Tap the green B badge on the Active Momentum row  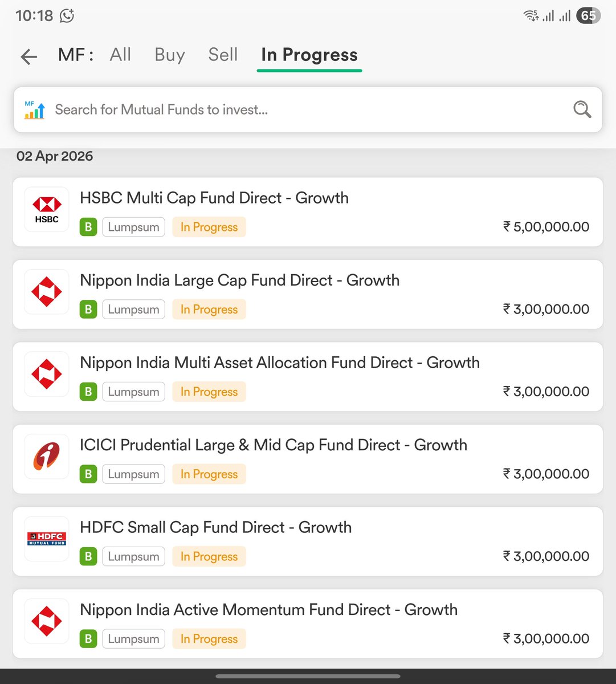(88, 639)
